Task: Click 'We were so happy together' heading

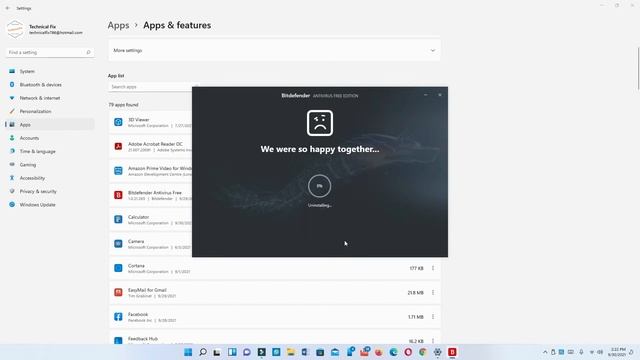Action: (x=320, y=149)
